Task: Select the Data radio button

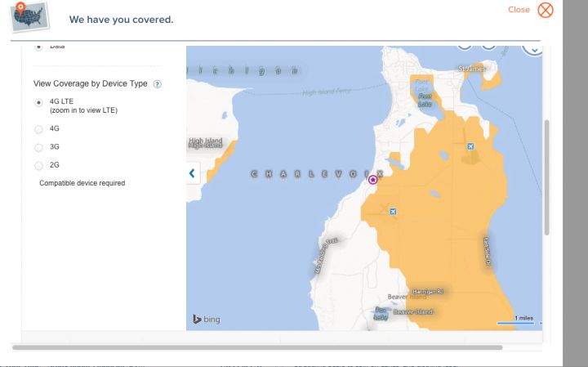Action: pyautogui.click(x=38, y=47)
